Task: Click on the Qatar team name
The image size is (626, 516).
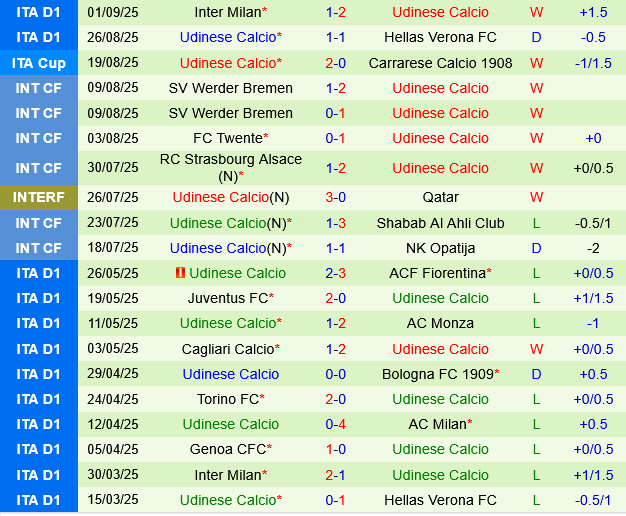Action: (440, 198)
